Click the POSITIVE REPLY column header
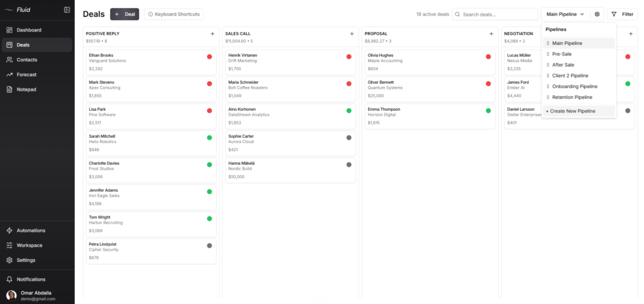This screenshot has width=644, height=304. 103,34
